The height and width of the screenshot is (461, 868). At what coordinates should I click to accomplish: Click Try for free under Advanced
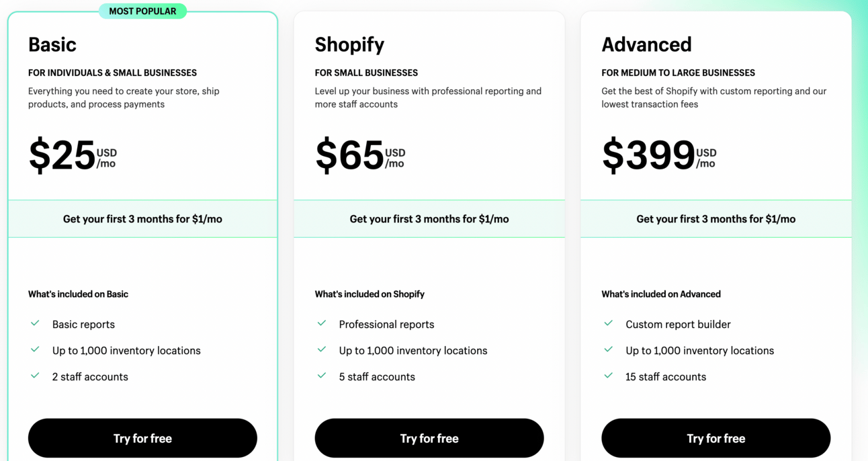716,438
